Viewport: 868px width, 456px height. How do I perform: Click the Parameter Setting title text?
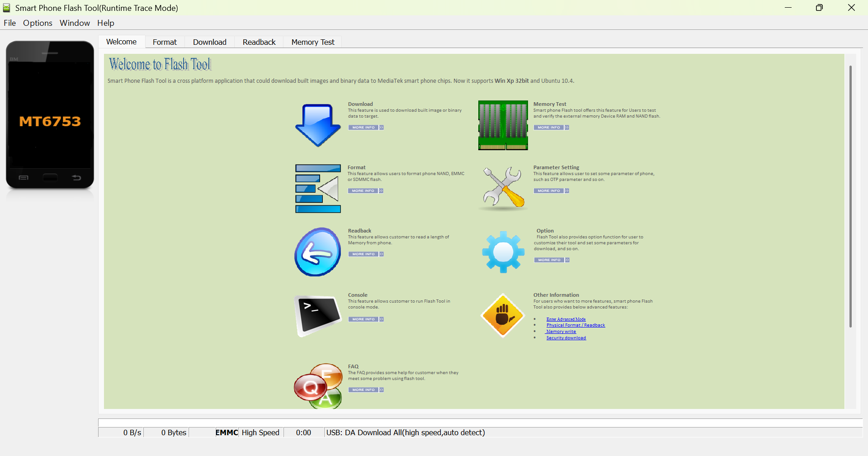click(x=556, y=167)
